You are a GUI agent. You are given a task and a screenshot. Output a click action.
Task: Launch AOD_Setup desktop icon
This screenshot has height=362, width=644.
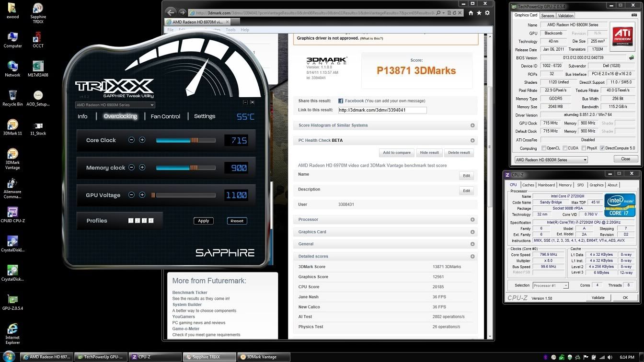[38, 99]
